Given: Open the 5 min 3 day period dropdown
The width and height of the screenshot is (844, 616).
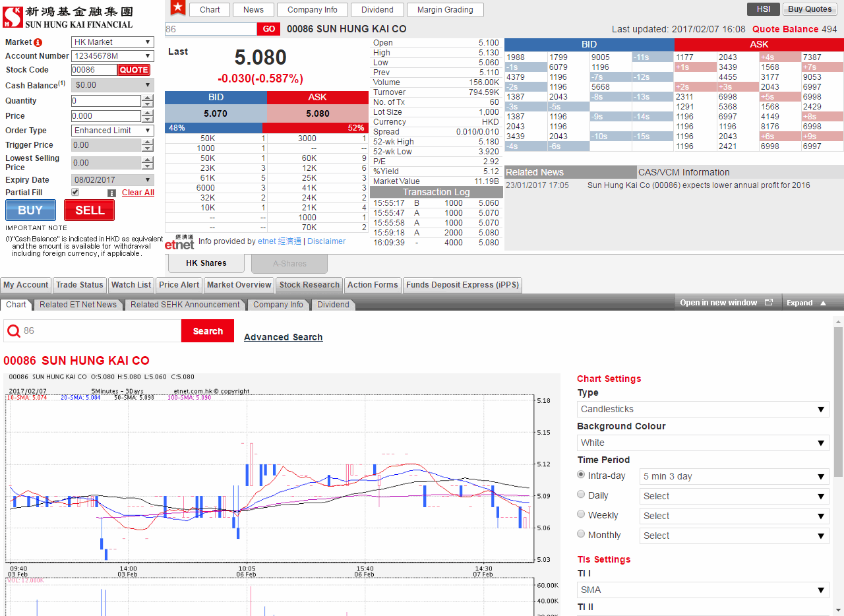Looking at the screenshot, I should point(735,476).
